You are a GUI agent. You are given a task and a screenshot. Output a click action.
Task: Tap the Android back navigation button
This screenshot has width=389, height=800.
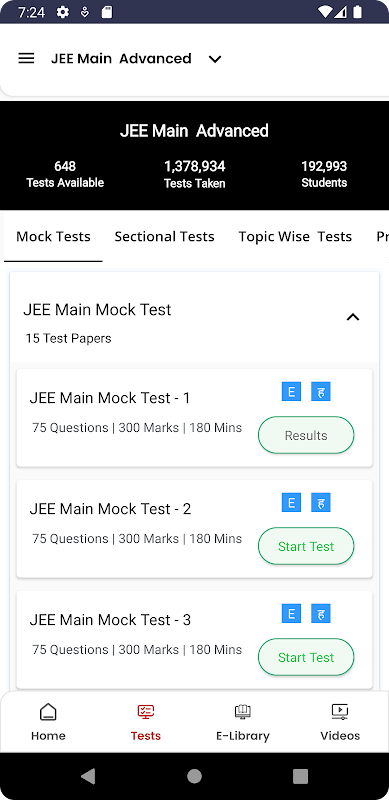coord(88,776)
